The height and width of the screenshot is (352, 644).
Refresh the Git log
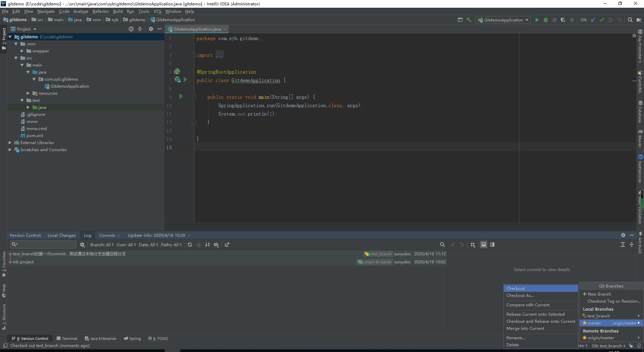(190, 245)
